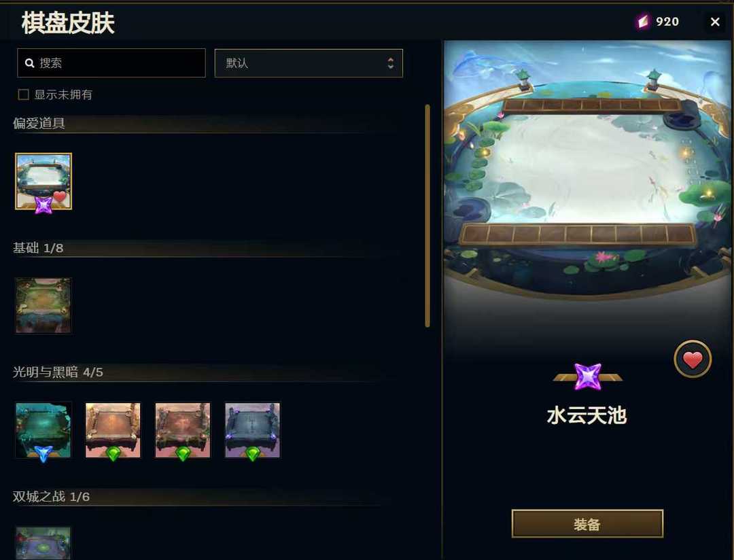Click the arena list vertical scrollbar
The width and height of the screenshot is (734, 560).
[427, 216]
